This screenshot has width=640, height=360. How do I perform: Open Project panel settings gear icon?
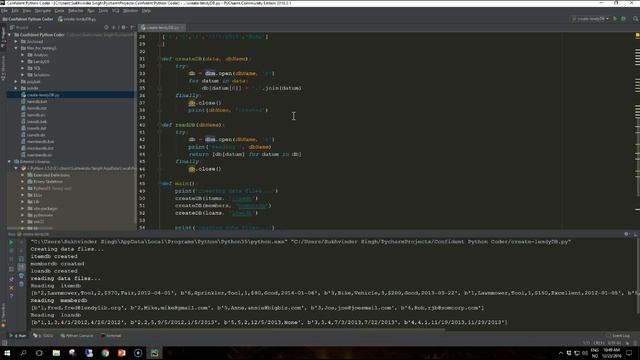coord(123,27)
